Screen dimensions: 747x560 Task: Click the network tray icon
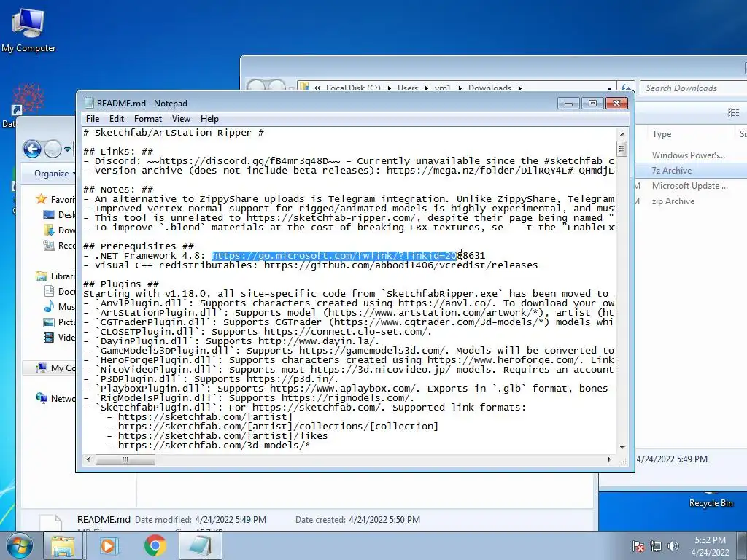tap(656, 546)
